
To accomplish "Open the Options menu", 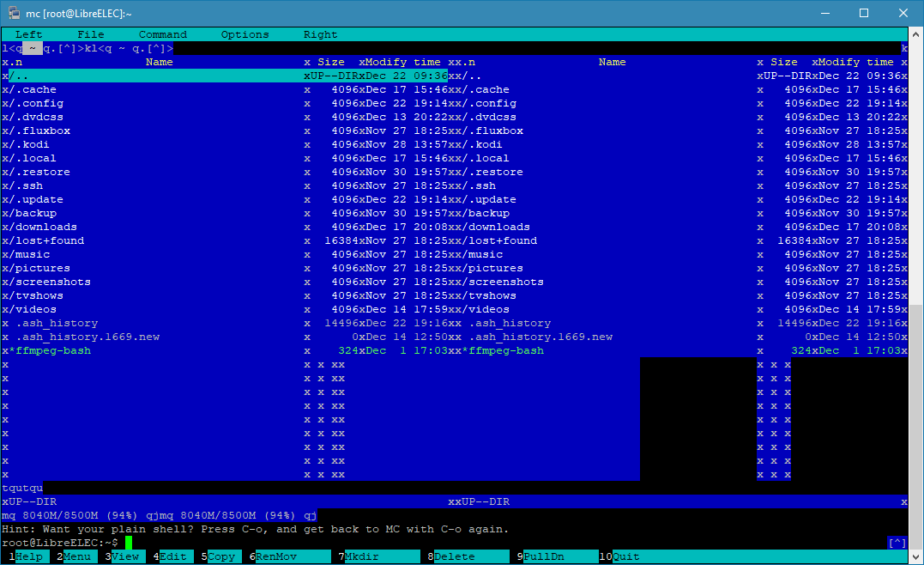I will (245, 34).
